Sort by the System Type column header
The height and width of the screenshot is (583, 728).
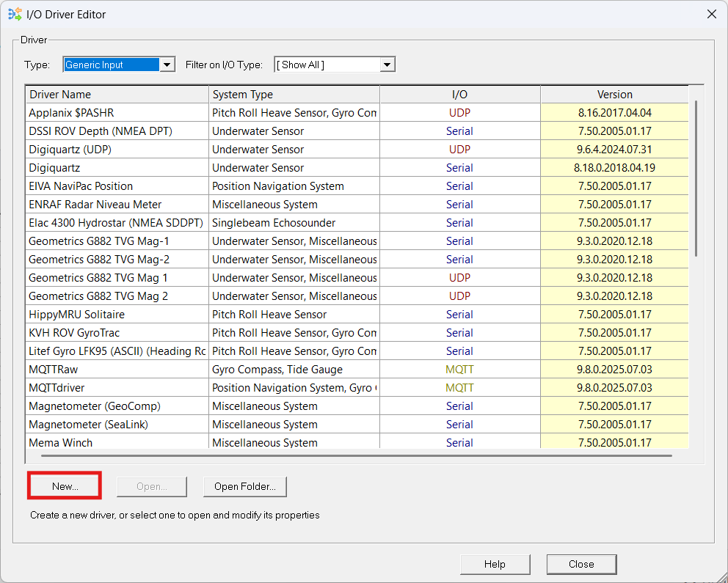(x=294, y=95)
